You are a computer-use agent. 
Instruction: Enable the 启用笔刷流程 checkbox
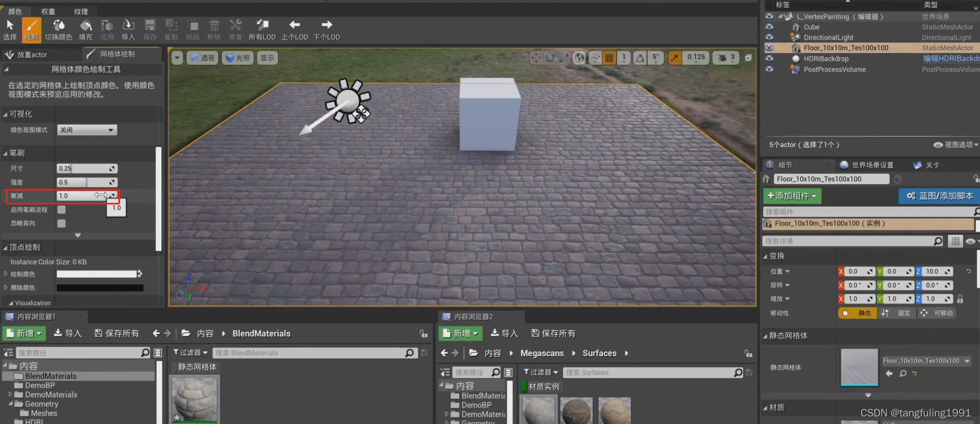(61, 210)
